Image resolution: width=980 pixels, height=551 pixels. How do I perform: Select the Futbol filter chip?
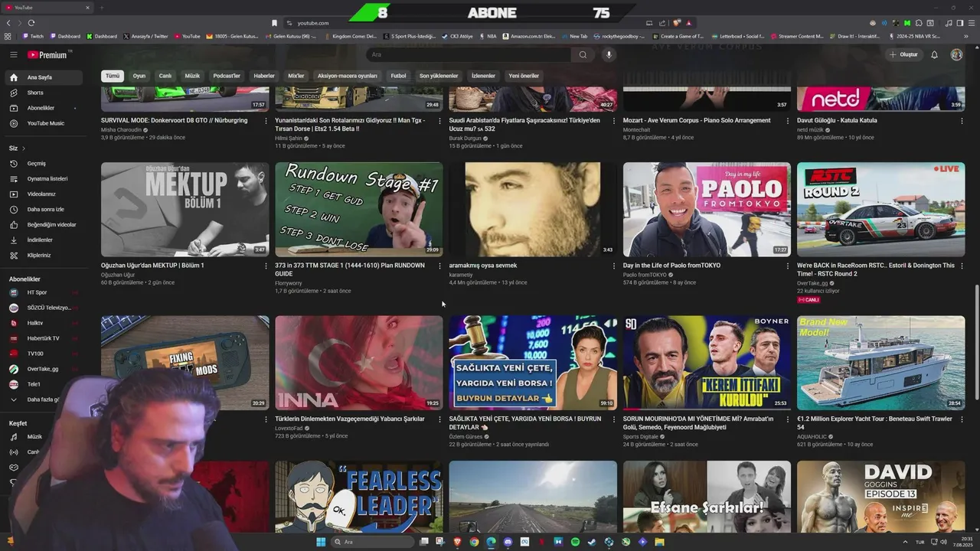coord(398,76)
